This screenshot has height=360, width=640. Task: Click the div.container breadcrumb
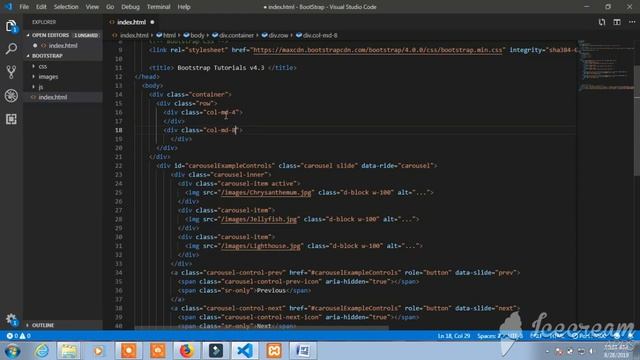(x=233, y=36)
